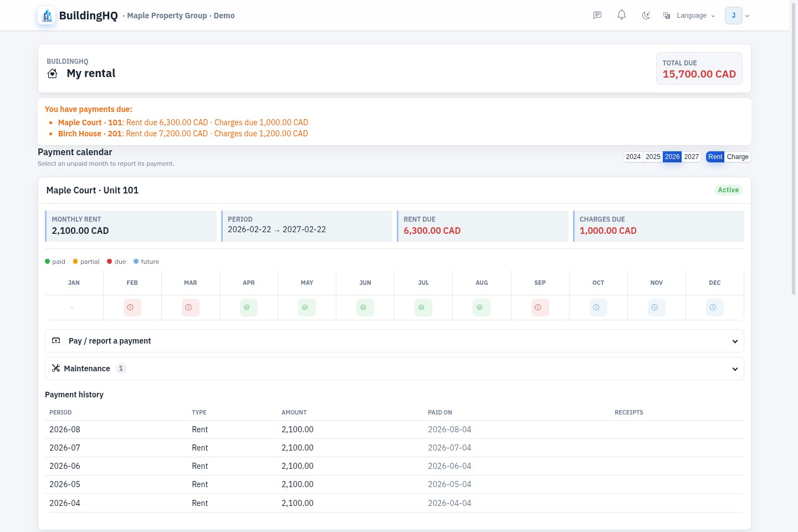Expand the Maintenance section
This screenshot has height=532, width=798.
pos(395,369)
